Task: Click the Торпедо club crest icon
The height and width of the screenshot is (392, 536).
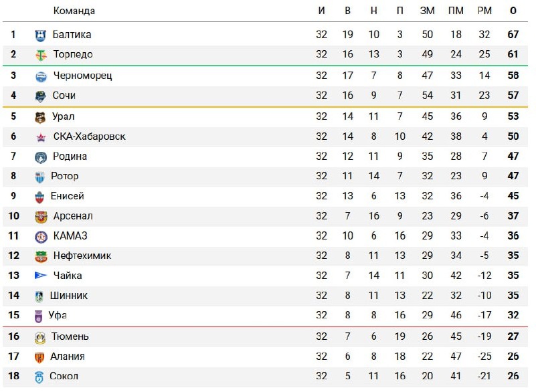Action: (x=41, y=55)
